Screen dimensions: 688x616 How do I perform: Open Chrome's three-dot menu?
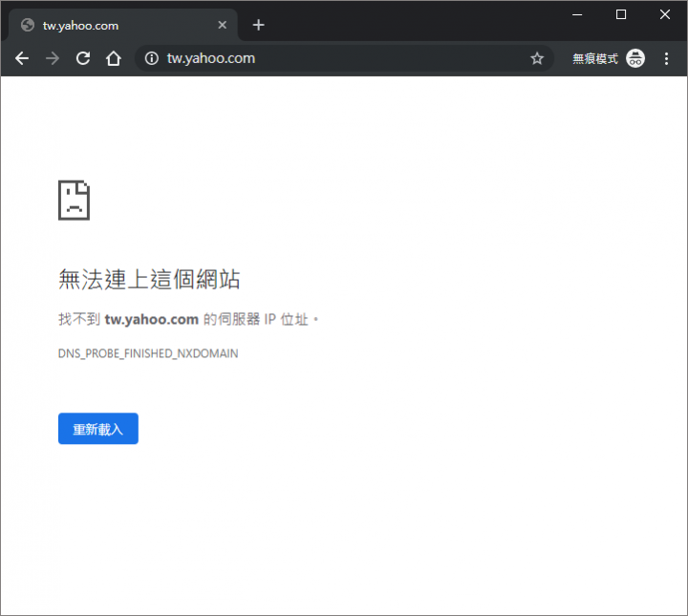666,58
